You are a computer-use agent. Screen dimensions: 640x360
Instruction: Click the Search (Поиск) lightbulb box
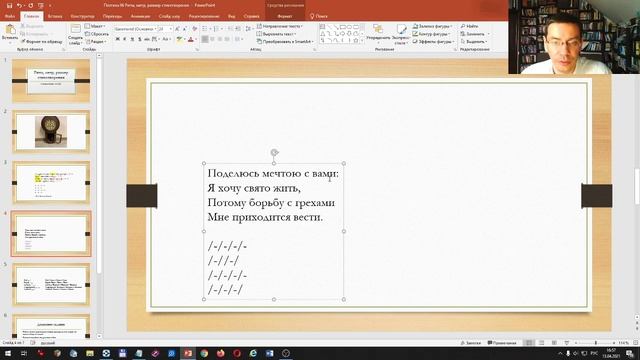click(319, 16)
